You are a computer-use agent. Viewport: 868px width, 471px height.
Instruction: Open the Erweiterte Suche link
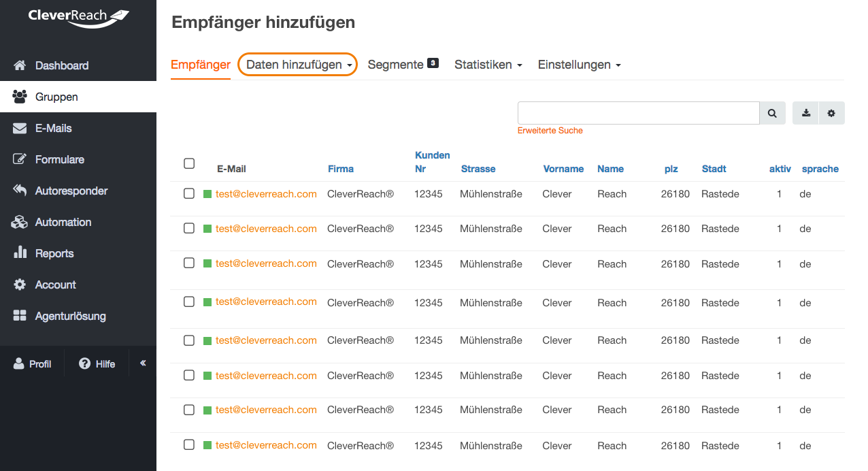(550, 130)
